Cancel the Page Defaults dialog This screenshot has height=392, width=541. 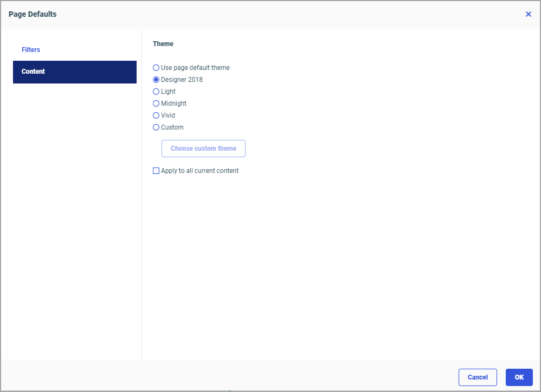[x=478, y=377]
